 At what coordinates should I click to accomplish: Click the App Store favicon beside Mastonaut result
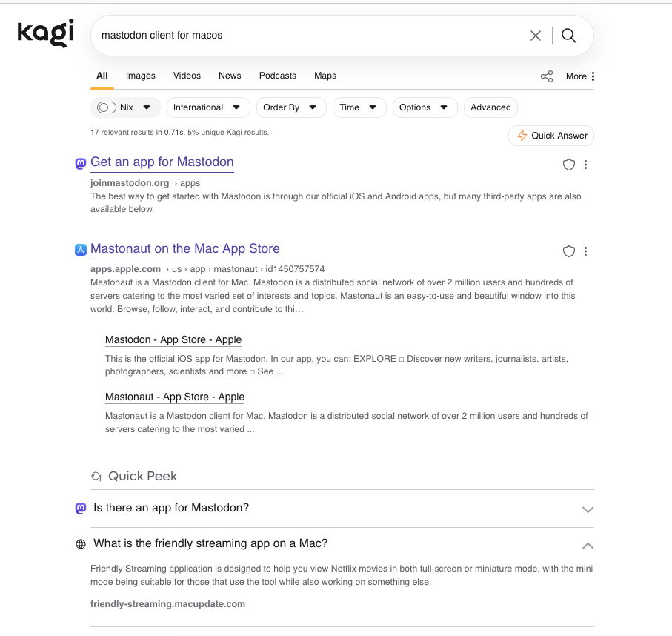pyautogui.click(x=81, y=250)
